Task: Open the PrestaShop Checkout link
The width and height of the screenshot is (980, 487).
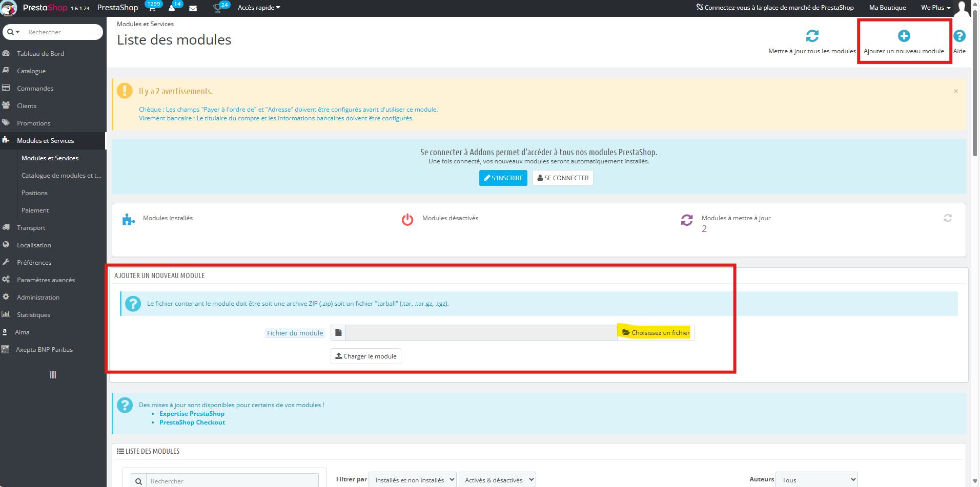Action: [192, 422]
